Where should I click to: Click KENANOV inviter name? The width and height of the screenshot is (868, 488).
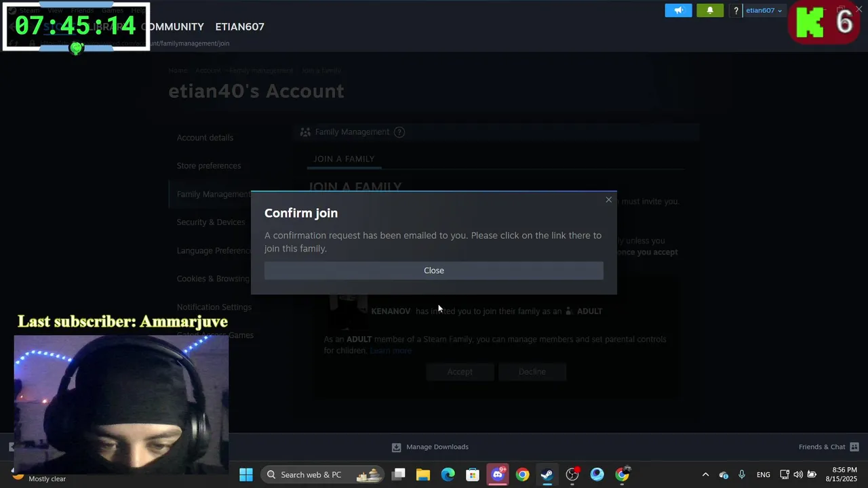(391, 311)
